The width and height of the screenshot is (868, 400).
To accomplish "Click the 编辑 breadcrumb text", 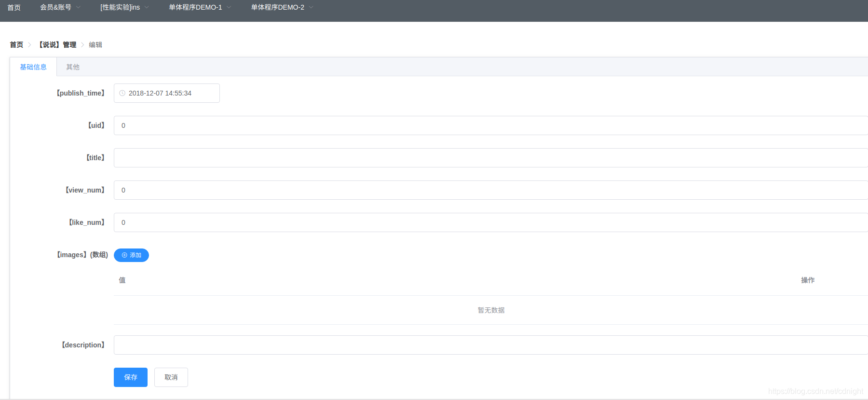I will (95, 44).
